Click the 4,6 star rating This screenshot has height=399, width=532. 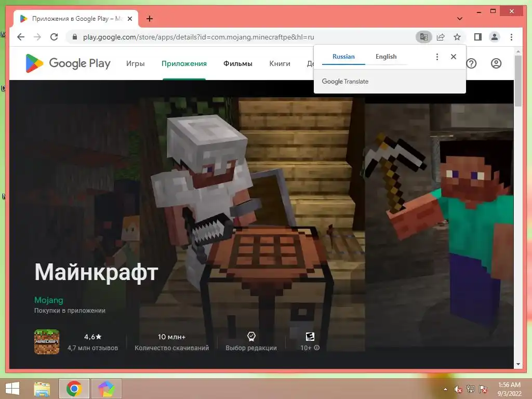tap(92, 337)
